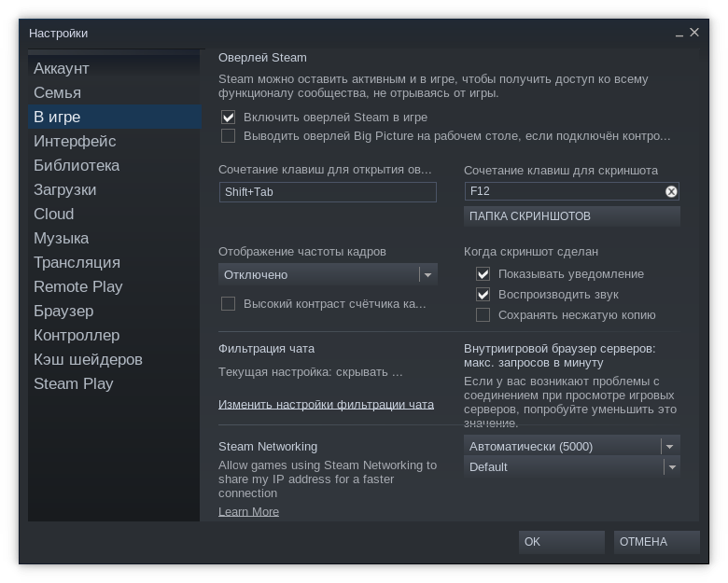
Task: Uncheck Воспроизводить звук checkbox
Action: [x=483, y=294]
